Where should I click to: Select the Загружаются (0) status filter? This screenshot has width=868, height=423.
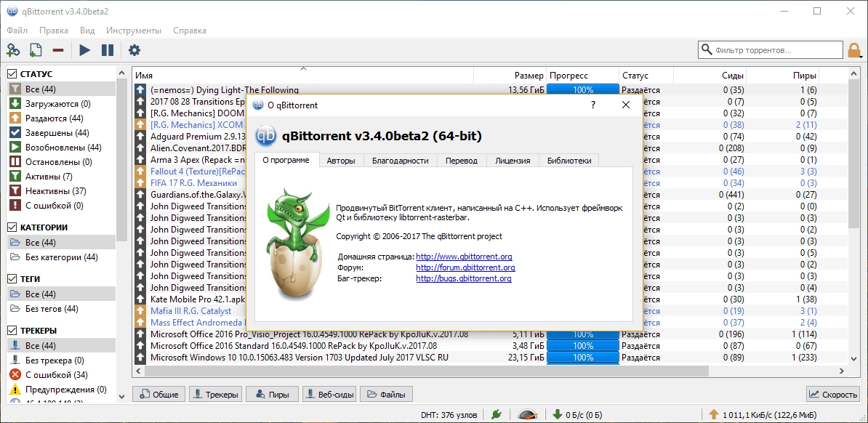point(61,103)
